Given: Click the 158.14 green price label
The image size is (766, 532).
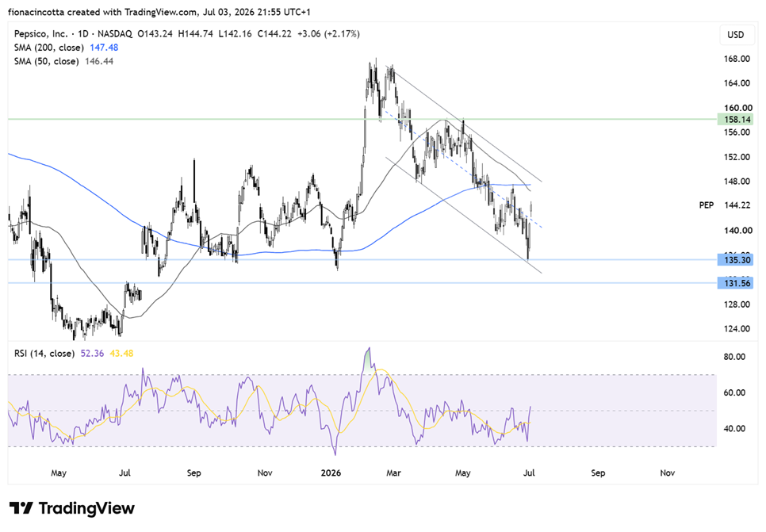Looking at the screenshot, I should [735, 119].
